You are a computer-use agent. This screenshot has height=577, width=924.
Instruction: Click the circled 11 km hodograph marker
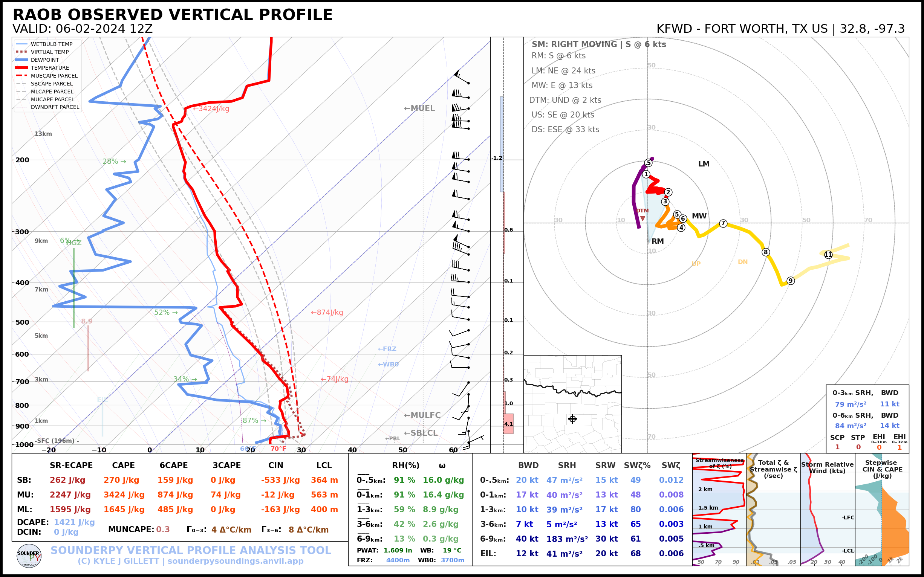(828, 255)
